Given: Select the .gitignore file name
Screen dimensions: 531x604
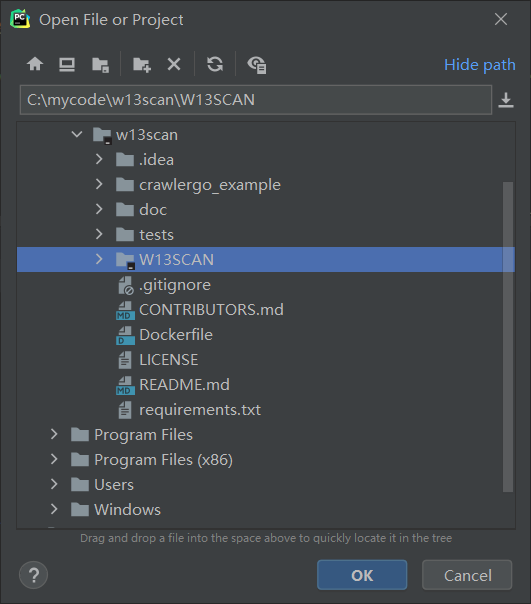Looking at the screenshot, I should point(175,285).
